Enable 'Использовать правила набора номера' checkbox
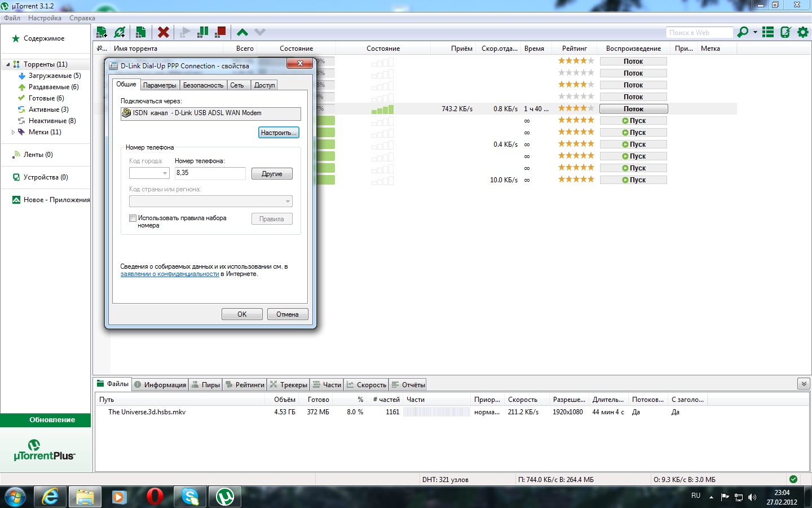This screenshot has height=508, width=812. (x=133, y=218)
